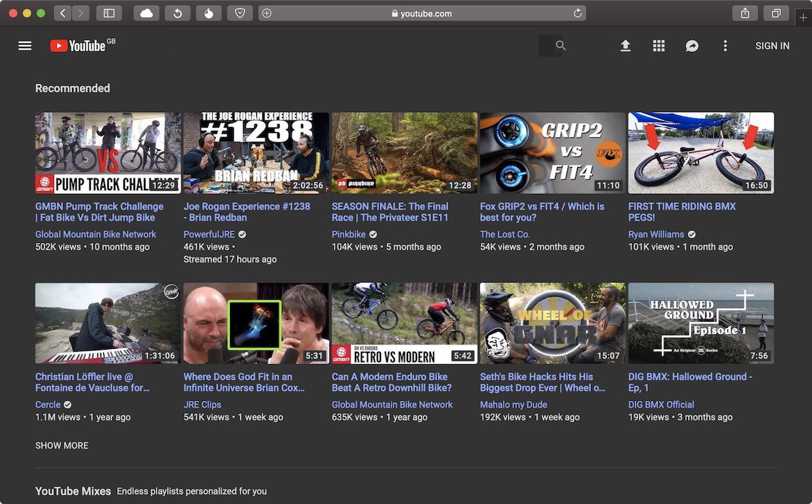Expand recommendations with SHOW MORE
The height and width of the screenshot is (504, 812).
tap(62, 446)
